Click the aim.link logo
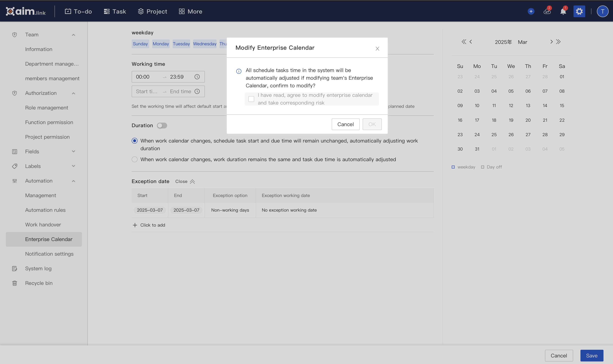Image resolution: width=613 pixels, height=364 pixels. pyautogui.click(x=26, y=11)
